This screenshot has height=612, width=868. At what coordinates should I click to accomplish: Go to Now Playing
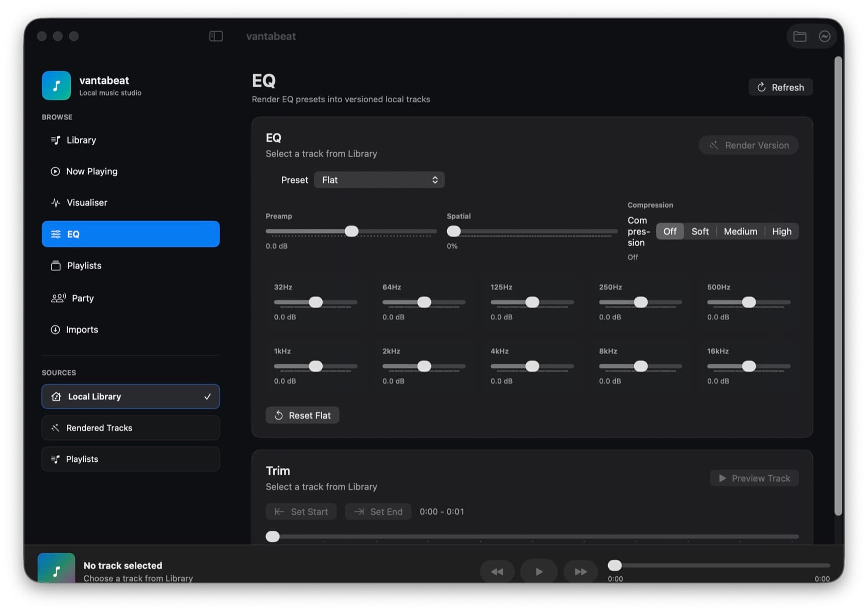(x=131, y=171)
